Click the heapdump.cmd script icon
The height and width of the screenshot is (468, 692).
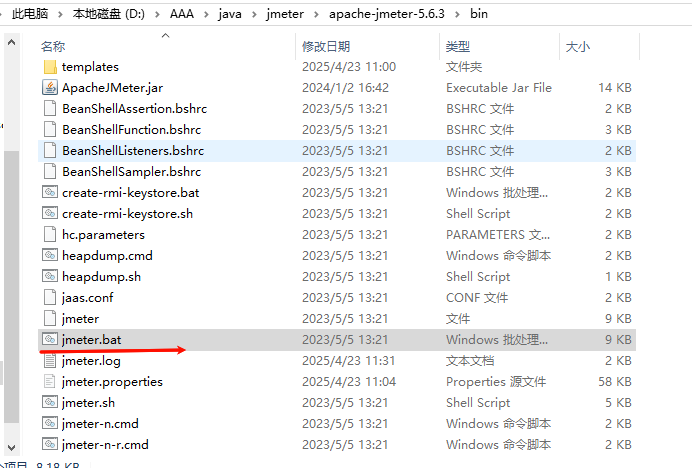(x=50, y=255)
